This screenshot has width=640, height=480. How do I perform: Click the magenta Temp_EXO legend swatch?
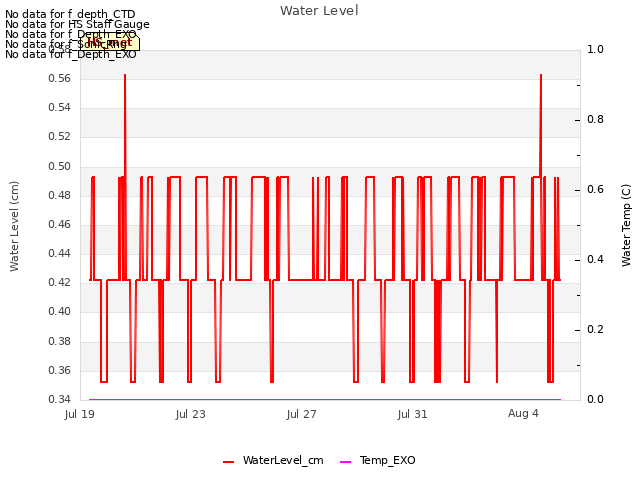pos(345,462)
